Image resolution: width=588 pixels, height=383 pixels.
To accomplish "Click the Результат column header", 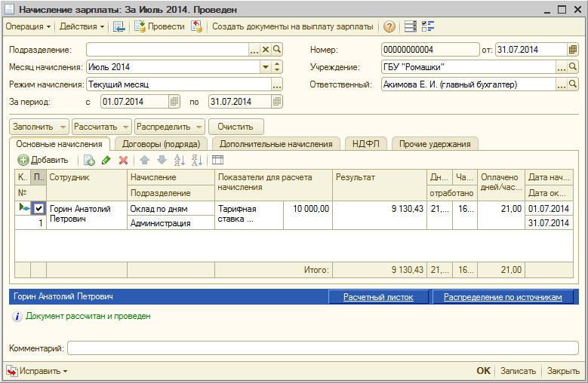I will (x=380, y=185).
